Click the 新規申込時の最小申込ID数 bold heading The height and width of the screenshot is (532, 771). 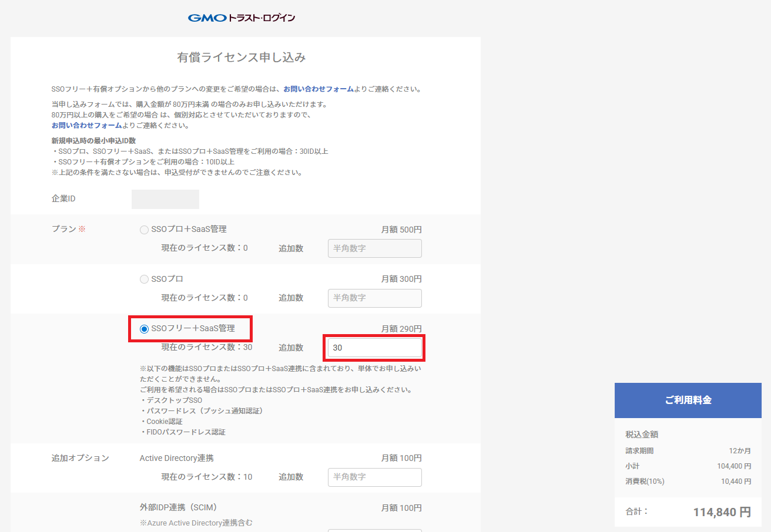coord(94,141)
